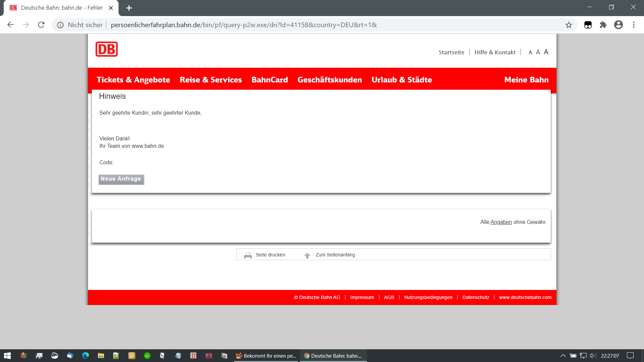The height and width of the screenshot is (362, 644).
Task: Open the Chrome three-dot menu
Action: [634, 25]
